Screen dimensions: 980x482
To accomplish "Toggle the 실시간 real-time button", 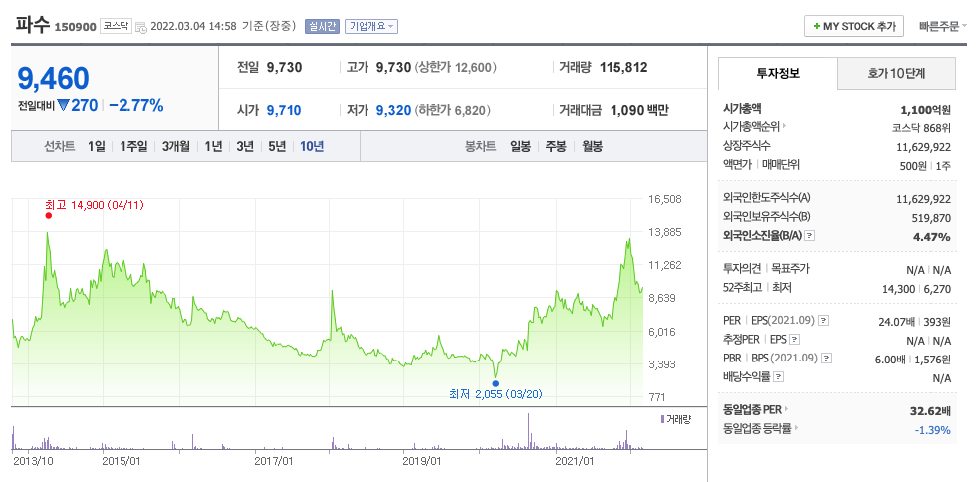I will pos(322,26).
